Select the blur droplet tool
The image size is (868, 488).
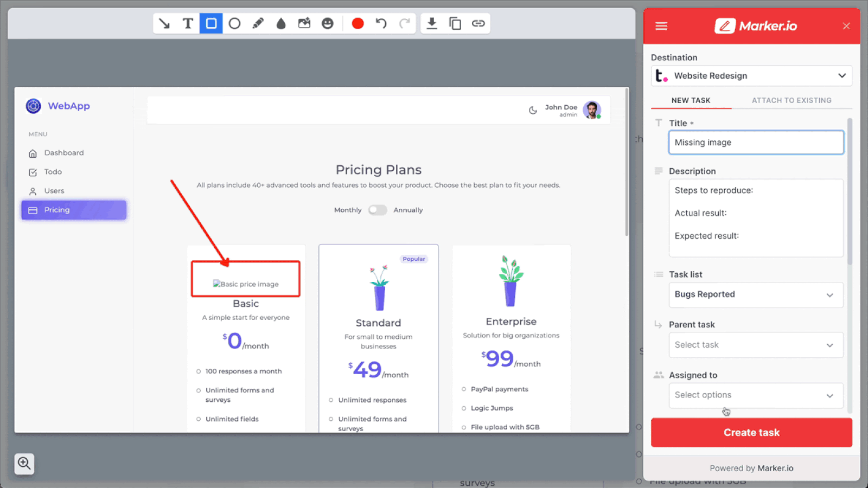281,23
